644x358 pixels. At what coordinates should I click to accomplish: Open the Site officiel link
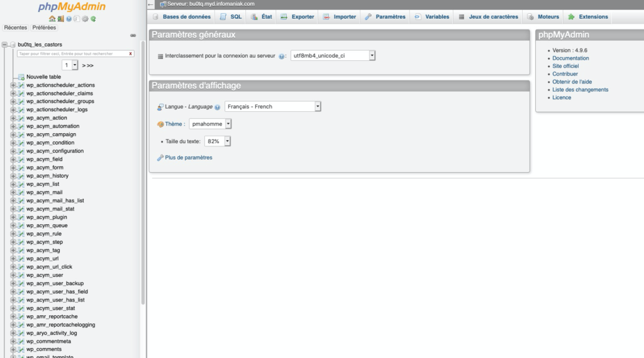[565, 66]
